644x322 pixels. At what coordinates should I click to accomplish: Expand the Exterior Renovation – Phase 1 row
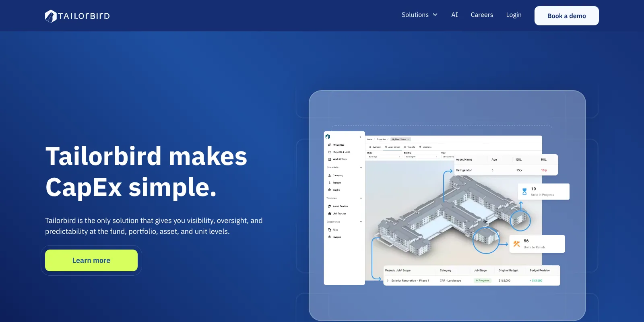pos(388,281)
